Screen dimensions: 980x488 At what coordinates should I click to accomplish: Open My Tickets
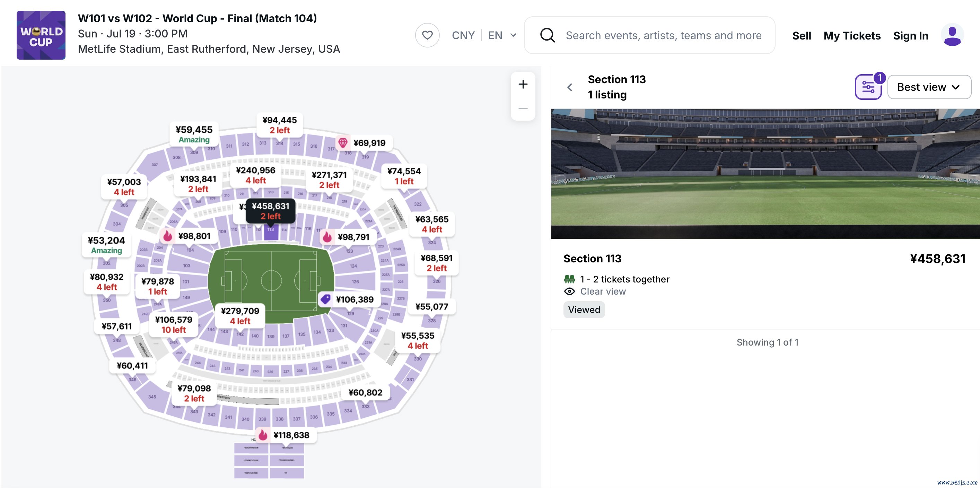852,36
